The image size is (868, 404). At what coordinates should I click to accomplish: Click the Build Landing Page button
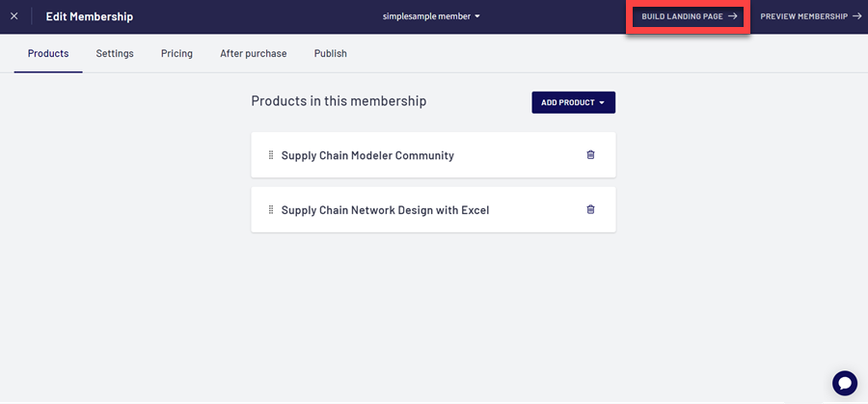(x=689, y=16)
